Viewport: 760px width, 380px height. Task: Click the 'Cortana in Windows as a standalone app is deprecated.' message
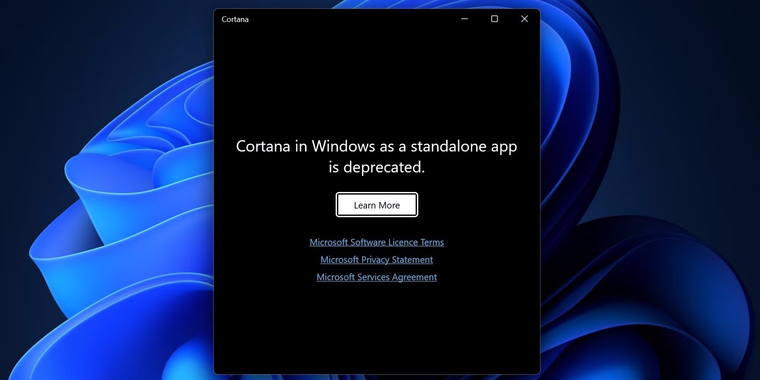pyautogui.click(x=377, y=157)
